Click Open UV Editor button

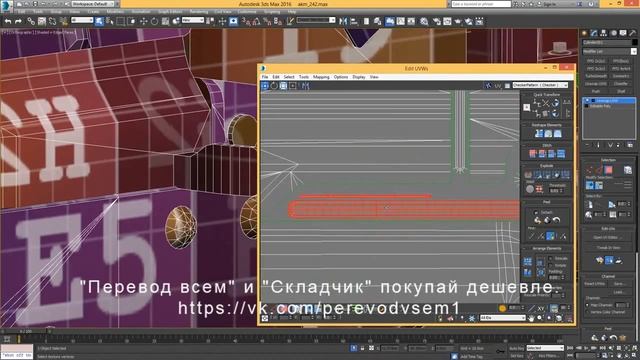pyautogui.click(x=608, y=238)
